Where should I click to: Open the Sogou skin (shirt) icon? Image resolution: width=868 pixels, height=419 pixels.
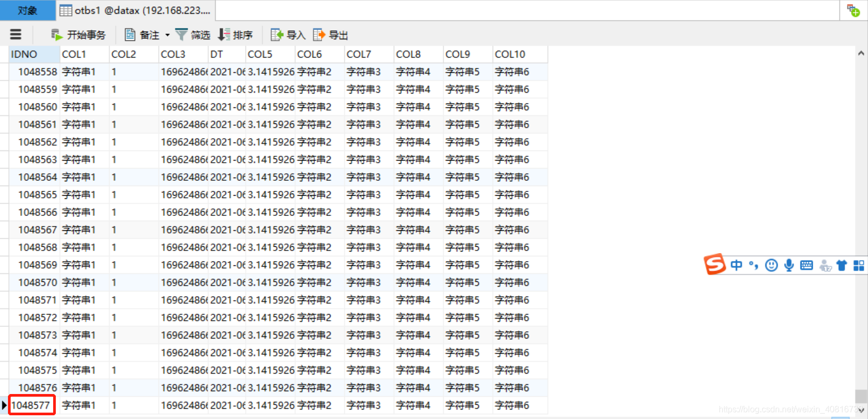[x=841, y=265]
